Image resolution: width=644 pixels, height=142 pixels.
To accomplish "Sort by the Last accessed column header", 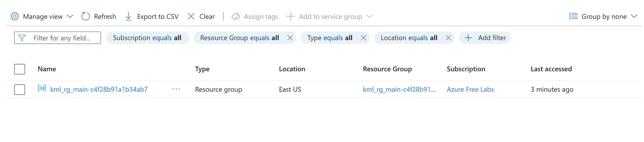I will (551, 69).
